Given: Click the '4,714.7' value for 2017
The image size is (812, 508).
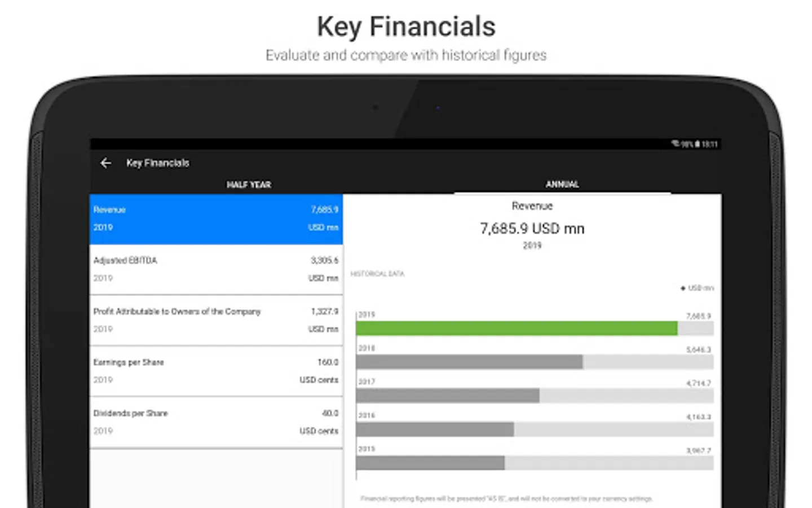Looking at the screenshot, I should point(699,383).
